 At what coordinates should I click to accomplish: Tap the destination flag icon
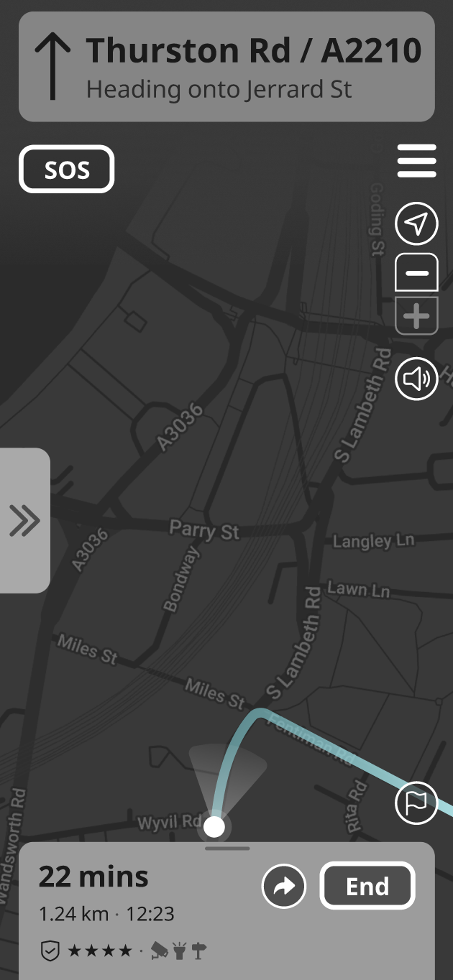click(417, 803)
